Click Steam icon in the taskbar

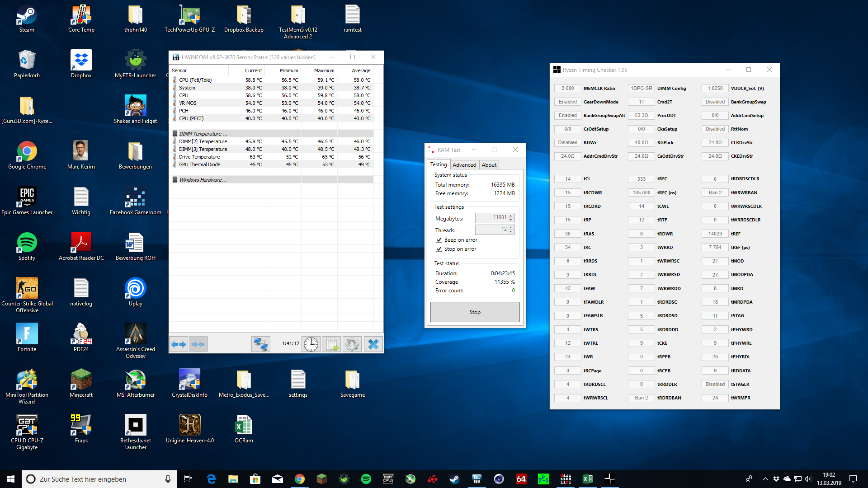pos(454,479)
